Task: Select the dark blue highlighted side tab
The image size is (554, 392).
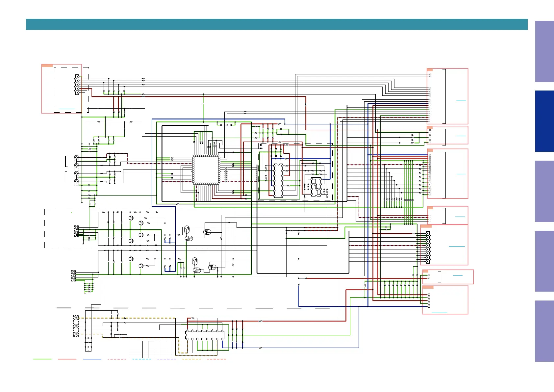Action: point(544,121)
